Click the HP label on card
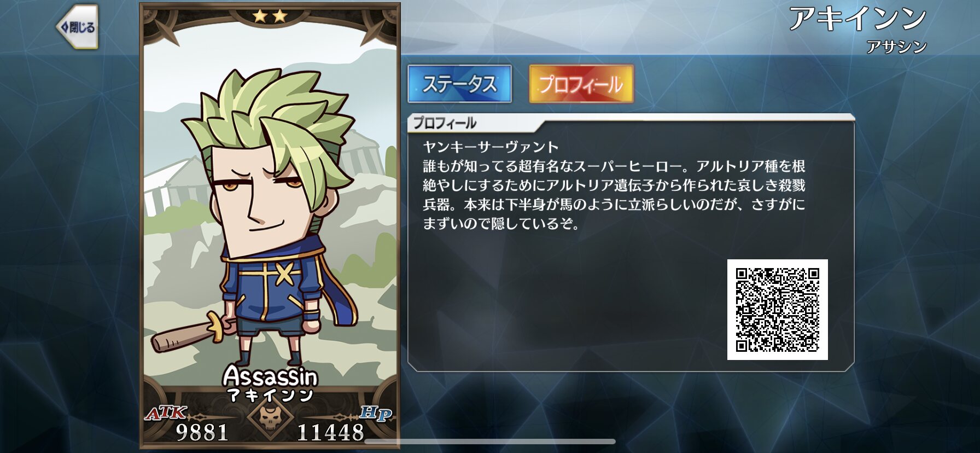 click(x=376, y=414)
